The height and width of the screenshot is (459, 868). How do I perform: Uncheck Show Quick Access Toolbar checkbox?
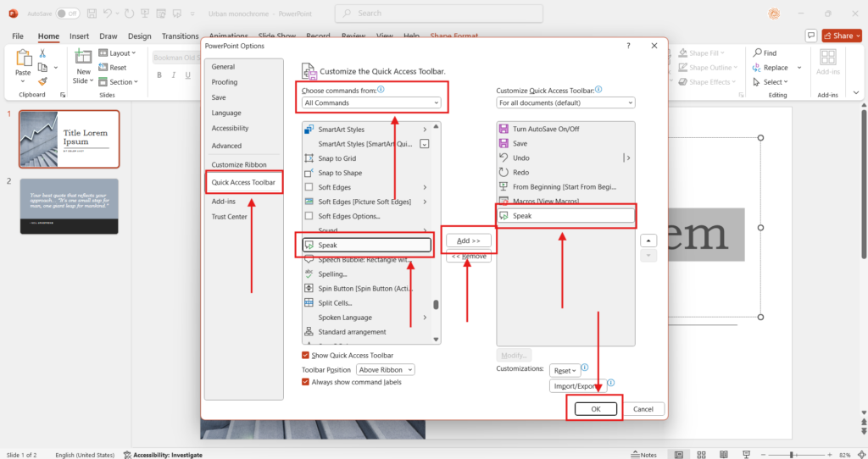pos(306,356)
